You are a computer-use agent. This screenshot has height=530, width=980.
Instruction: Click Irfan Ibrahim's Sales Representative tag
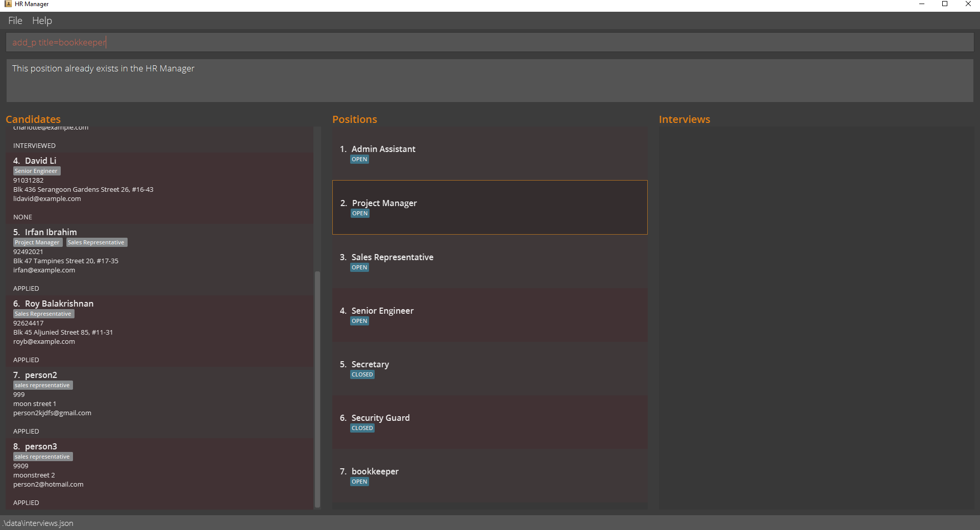[x=96, y=242]
